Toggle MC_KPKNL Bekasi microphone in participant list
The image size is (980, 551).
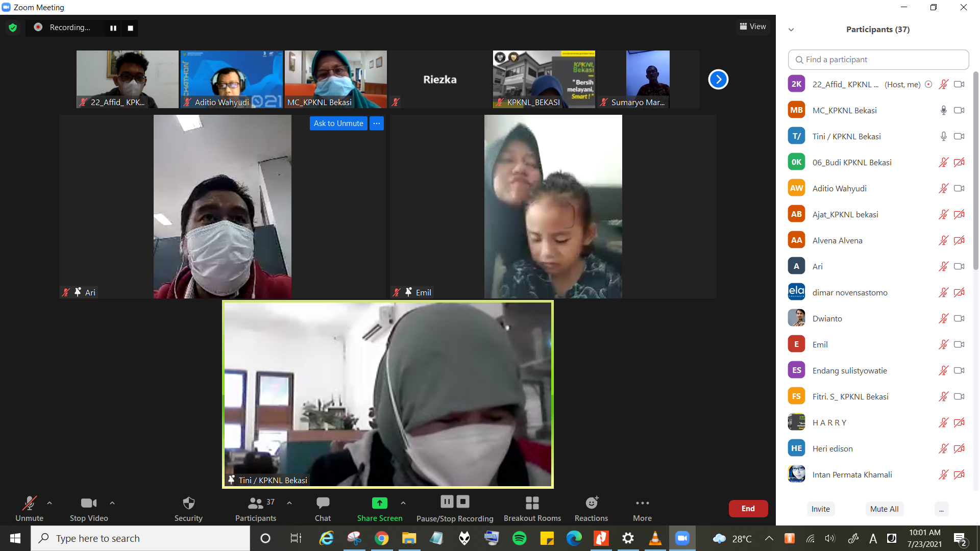tap(943, 110)
